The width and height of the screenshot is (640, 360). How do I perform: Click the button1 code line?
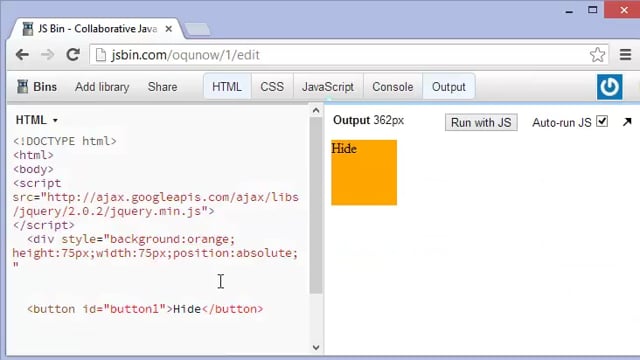pyautogui.click(x=145, y=309)
